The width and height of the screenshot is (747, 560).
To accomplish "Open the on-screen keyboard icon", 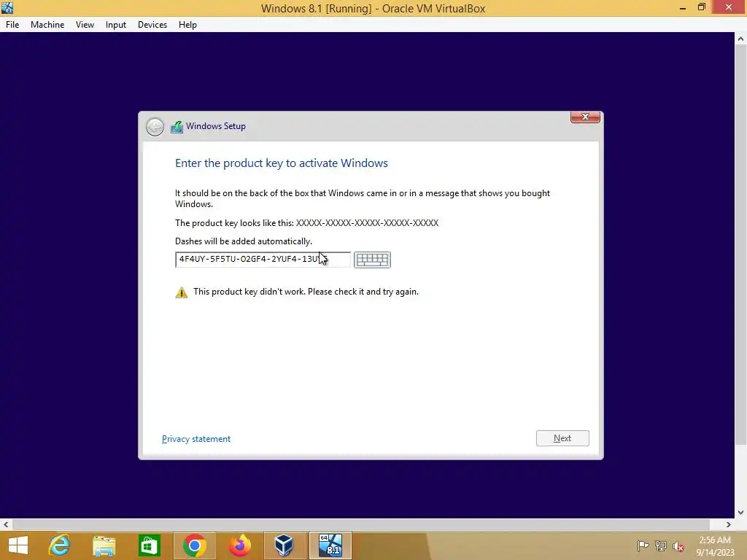I will (x=372, y=260).
